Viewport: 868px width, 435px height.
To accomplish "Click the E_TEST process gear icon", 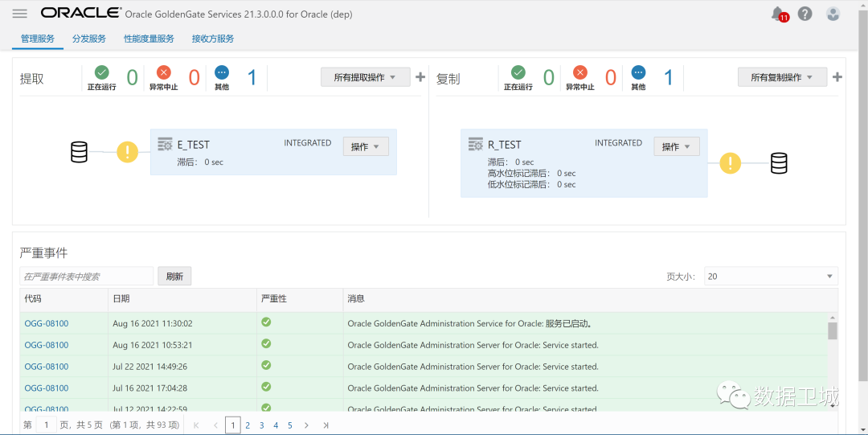I will click(165, 144).
